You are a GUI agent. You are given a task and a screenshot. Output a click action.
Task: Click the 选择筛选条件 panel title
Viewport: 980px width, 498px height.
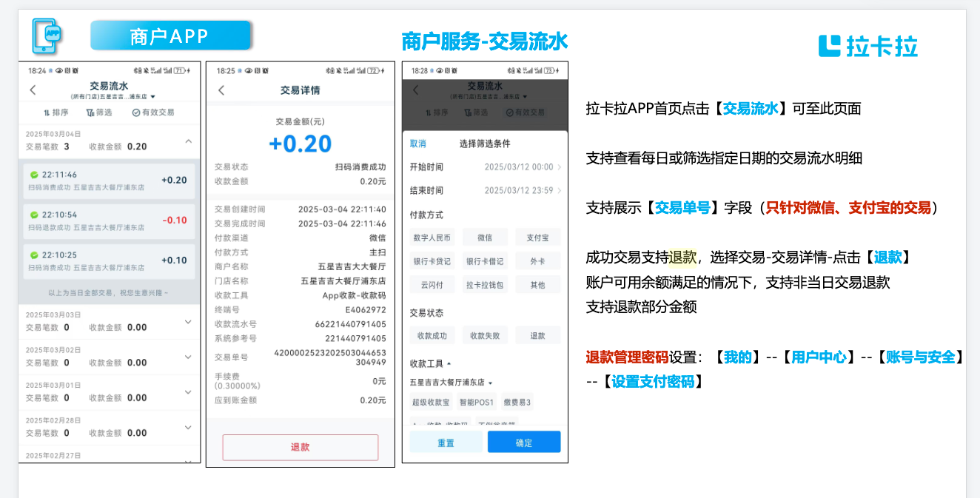(x=485, y=144)
